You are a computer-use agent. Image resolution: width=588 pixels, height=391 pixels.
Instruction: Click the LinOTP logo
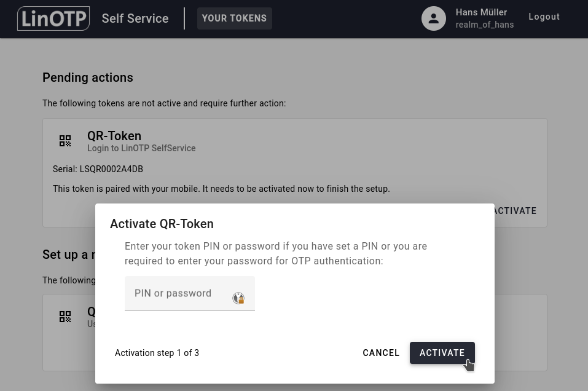click(53, 18)
